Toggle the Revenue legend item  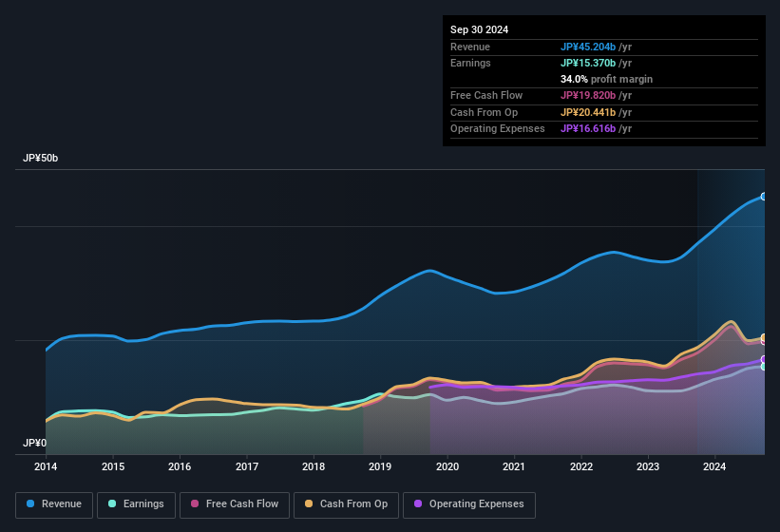coord(54,504)
